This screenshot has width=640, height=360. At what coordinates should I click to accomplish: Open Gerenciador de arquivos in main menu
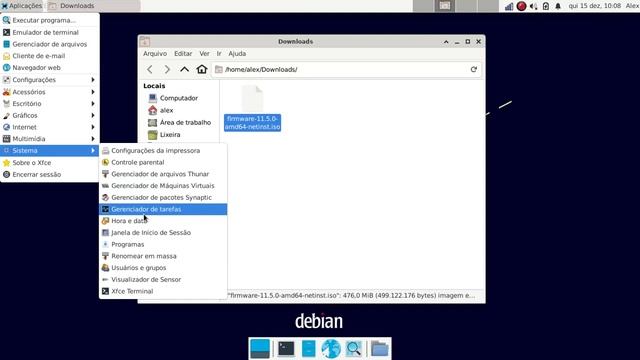49,44
